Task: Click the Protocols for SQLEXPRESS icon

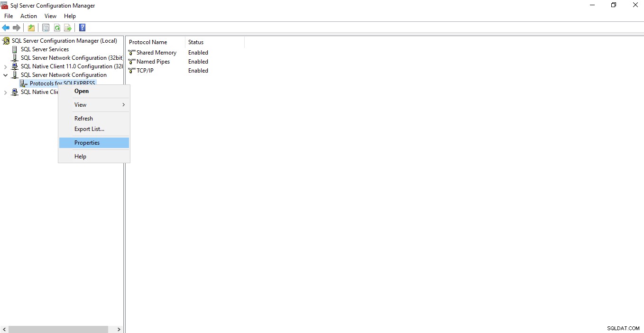Action: (24, 83)
